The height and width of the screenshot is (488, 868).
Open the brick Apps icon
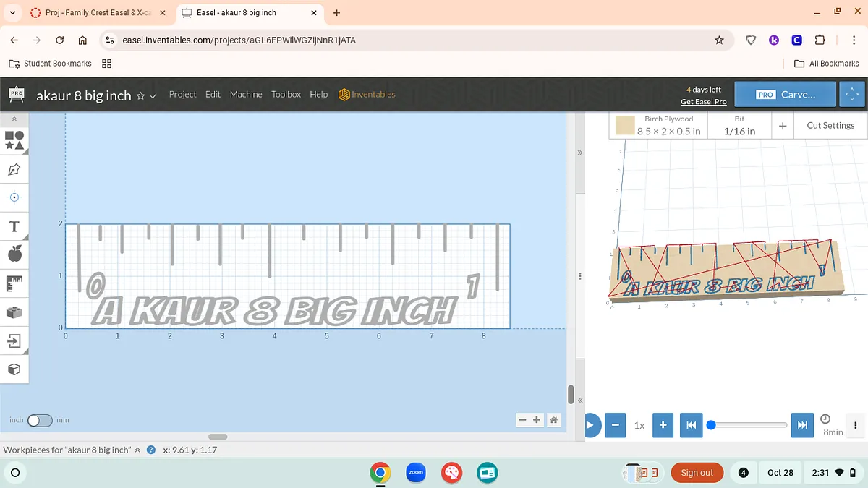pyautogui.click(x=14, y=312)
